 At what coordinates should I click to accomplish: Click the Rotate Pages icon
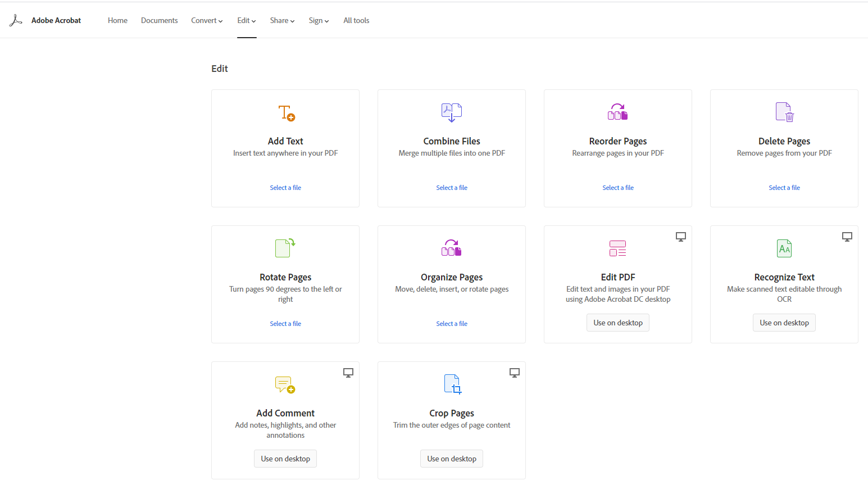[285, 248]
